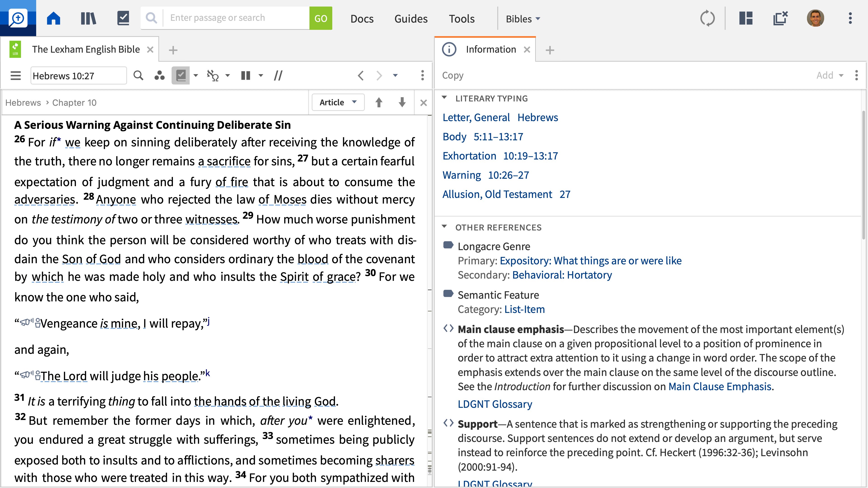
Task: Click the Hebrews 10:27 reference box
Action: point(78,75)
